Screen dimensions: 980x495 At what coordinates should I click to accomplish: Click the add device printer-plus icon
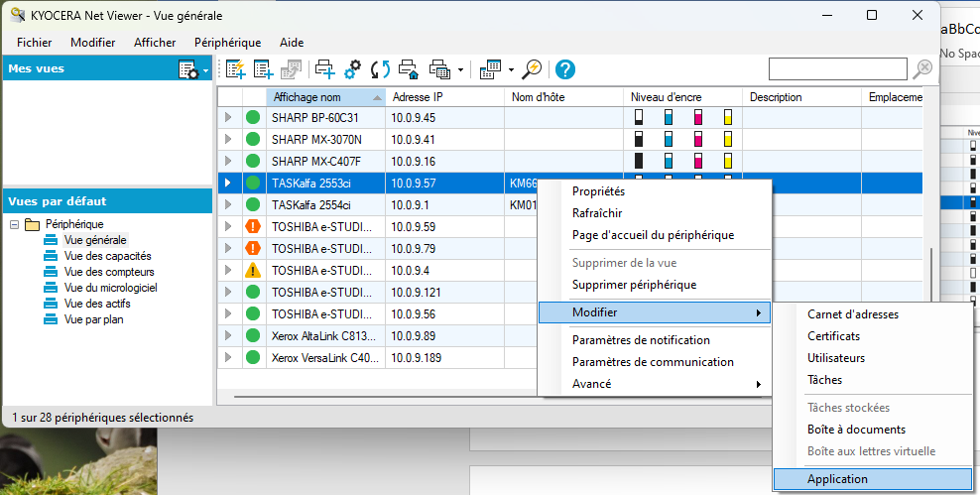[x=325, y=69]
